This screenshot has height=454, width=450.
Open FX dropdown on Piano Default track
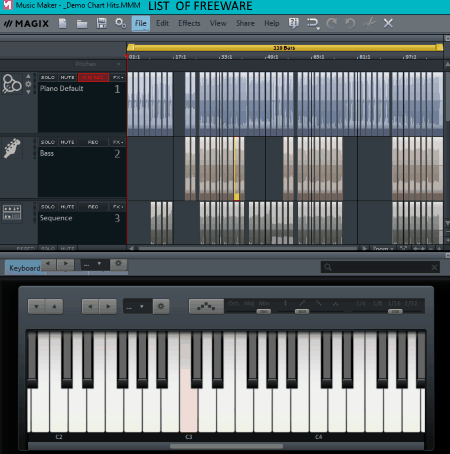118,77
